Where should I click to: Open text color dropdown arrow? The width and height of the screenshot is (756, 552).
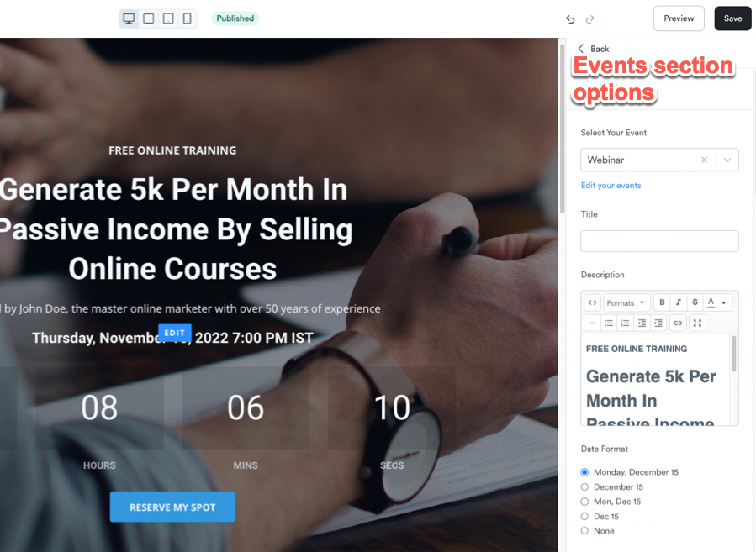coord(724,303)
